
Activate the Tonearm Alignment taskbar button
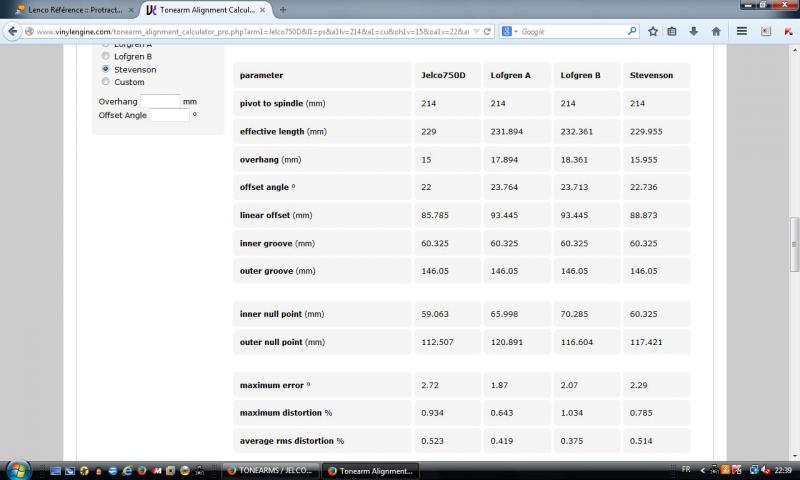[x=371, y=471]
